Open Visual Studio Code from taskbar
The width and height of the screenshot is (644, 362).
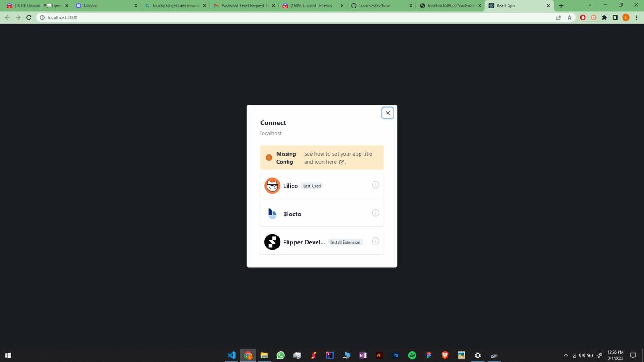click(x=231, y=355)
